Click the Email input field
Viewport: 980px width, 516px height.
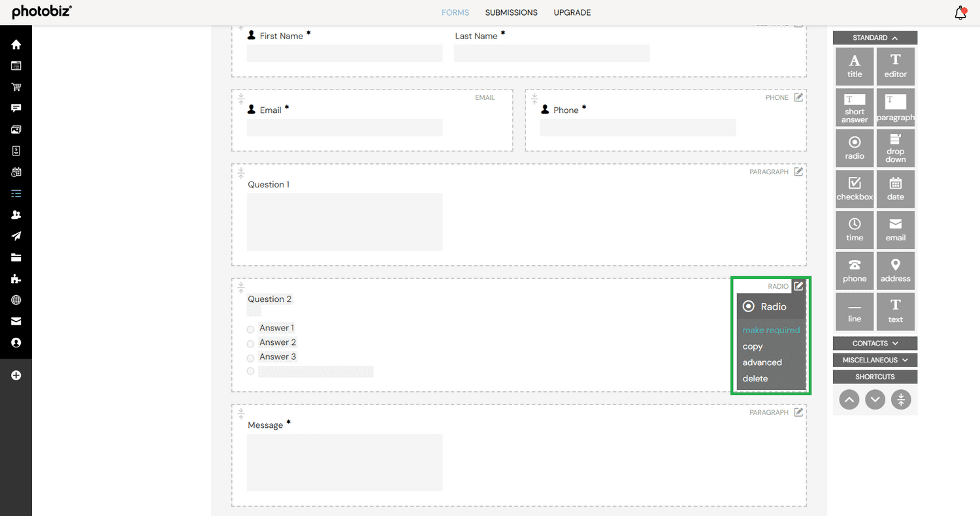click(345, 128)
